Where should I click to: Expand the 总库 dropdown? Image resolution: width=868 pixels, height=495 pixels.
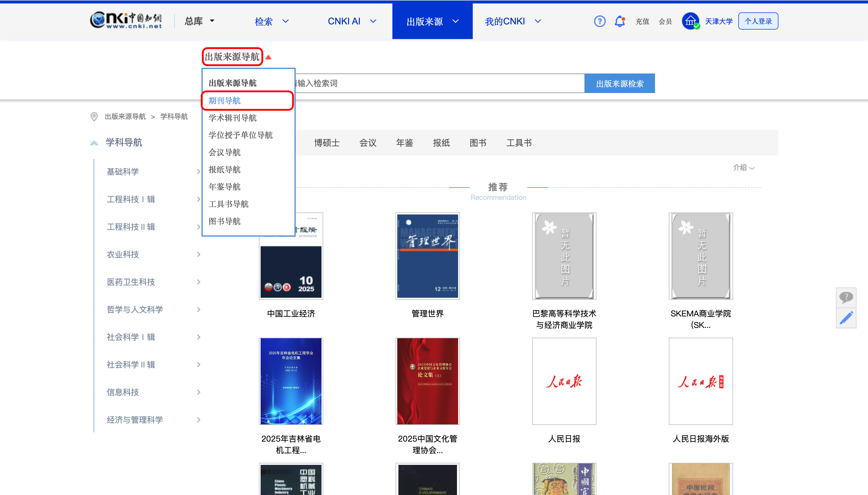212,21
